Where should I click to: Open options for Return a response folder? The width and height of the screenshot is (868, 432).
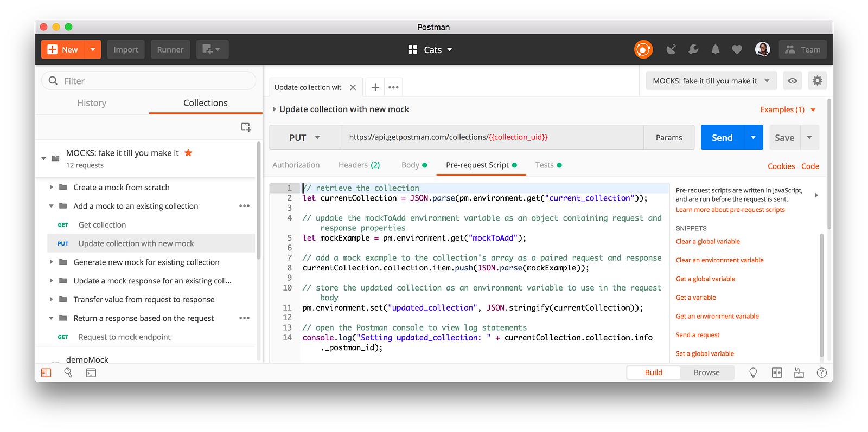pyautogui.click(x=245, y=318)
